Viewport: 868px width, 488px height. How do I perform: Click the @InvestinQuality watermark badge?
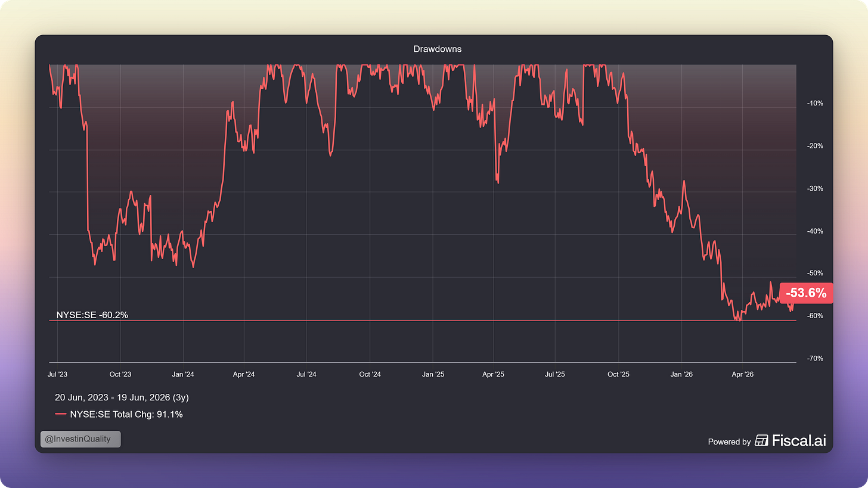coord(80,439)
